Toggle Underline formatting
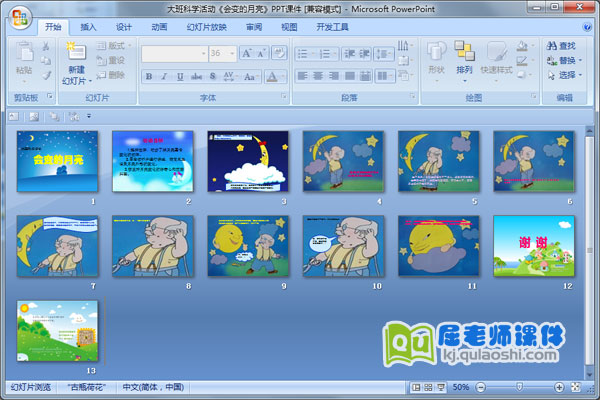 [x=180, y=77]
